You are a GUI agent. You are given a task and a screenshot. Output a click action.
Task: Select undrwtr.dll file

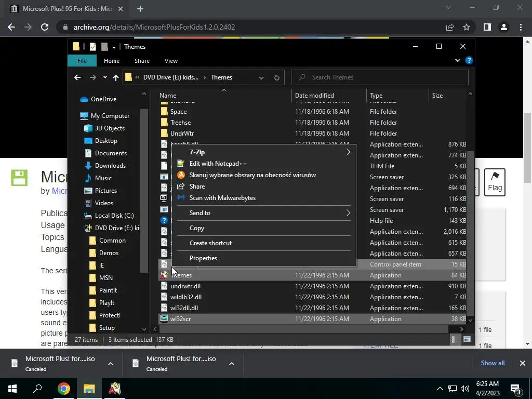click(x=185, y=286)
